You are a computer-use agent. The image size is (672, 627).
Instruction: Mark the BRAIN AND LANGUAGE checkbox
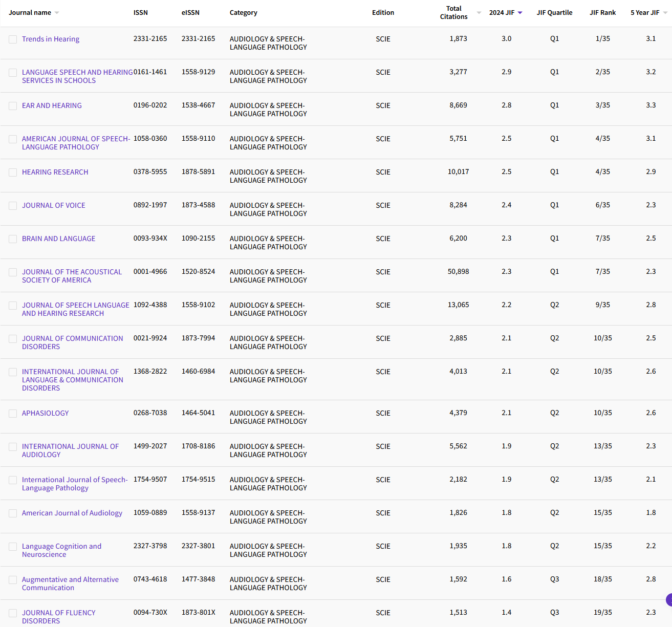13,239
